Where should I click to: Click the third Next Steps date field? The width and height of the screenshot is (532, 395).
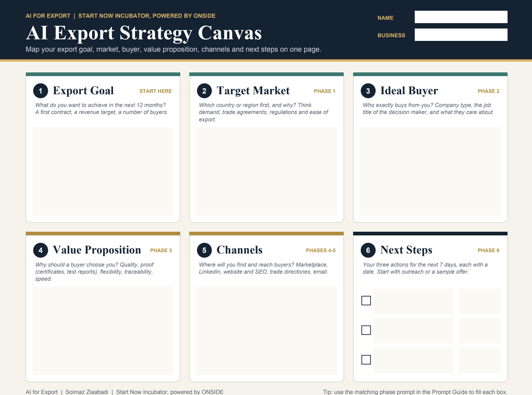click(480, 360)
